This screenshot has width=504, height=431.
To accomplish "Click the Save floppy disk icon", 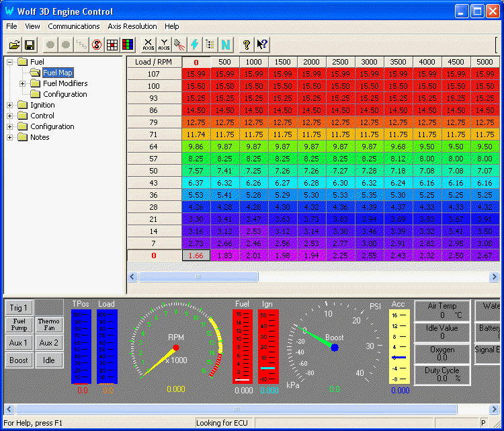I will click(30, 45).
